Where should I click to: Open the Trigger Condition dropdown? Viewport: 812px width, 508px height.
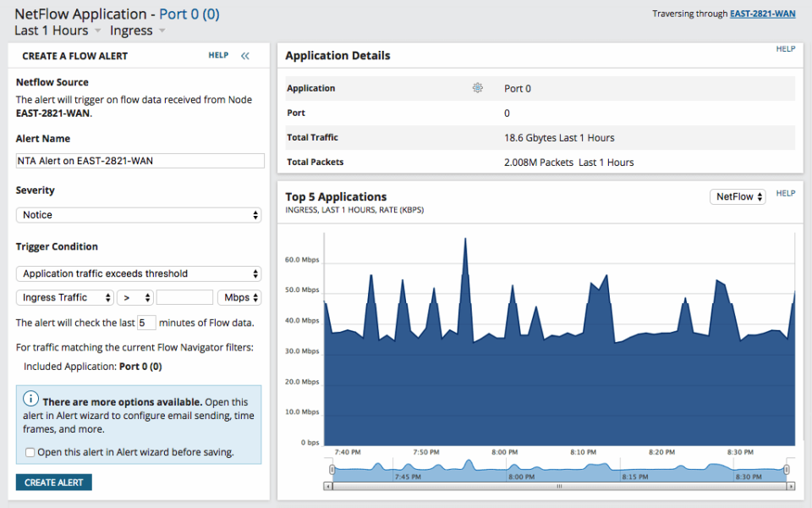point(138,273)
